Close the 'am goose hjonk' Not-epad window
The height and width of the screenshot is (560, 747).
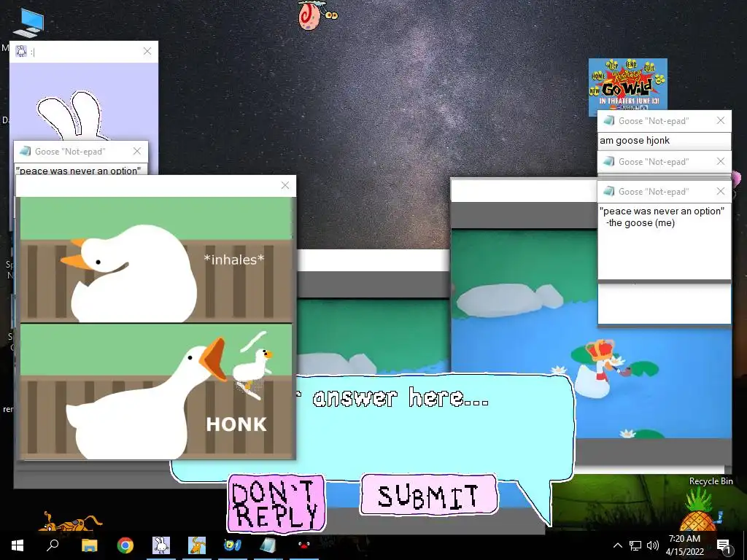tap(721, 120)
